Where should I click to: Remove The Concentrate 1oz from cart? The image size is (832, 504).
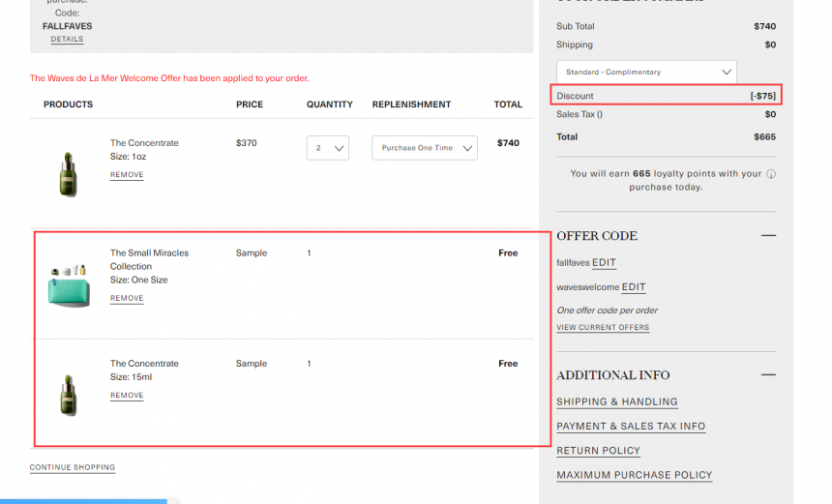tap(127, 175)
